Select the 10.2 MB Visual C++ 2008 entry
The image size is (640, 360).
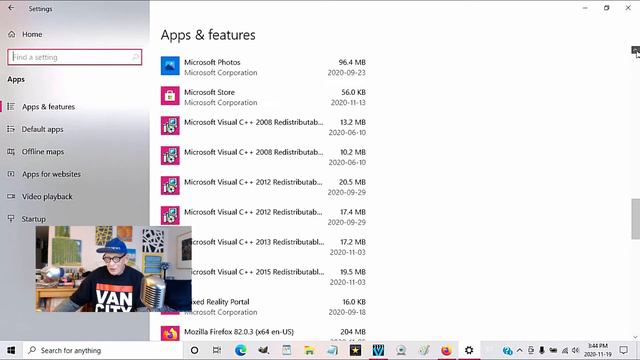pyautogui.click(x=263, y=157)
